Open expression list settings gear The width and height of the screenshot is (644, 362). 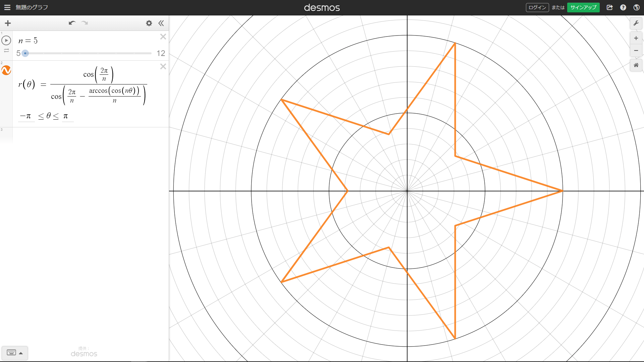[x=149, y=23]
